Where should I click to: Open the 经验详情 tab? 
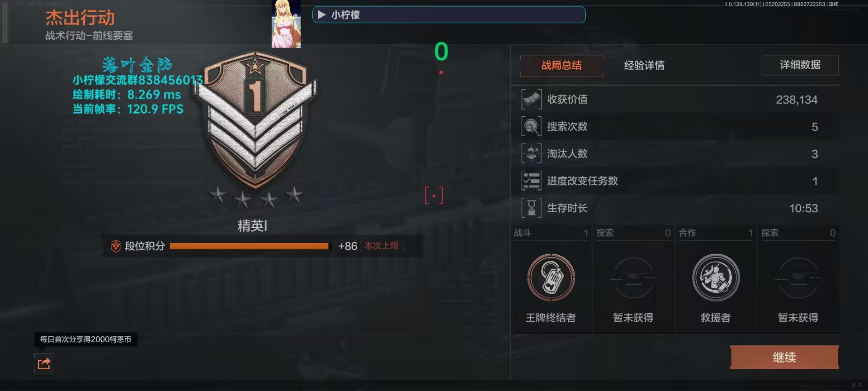[x=644, y=65]
